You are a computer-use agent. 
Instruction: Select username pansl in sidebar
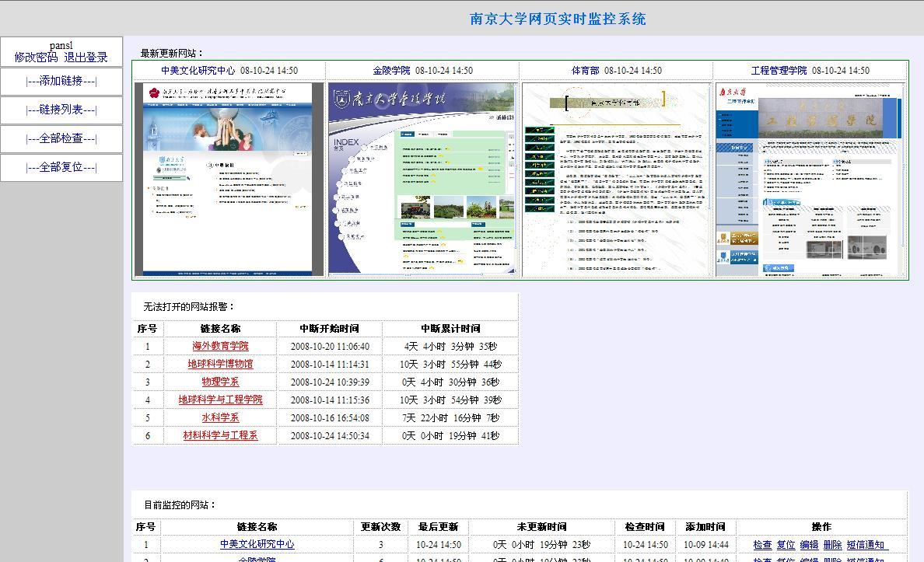(x=61, y=45)
